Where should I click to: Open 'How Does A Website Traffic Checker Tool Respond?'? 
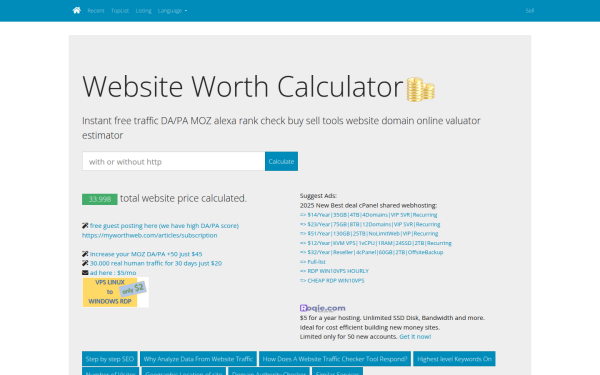(335, 359)
